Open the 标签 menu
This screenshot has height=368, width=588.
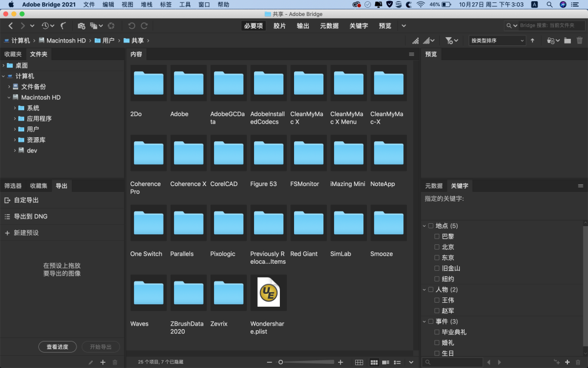tap(166, 5)
